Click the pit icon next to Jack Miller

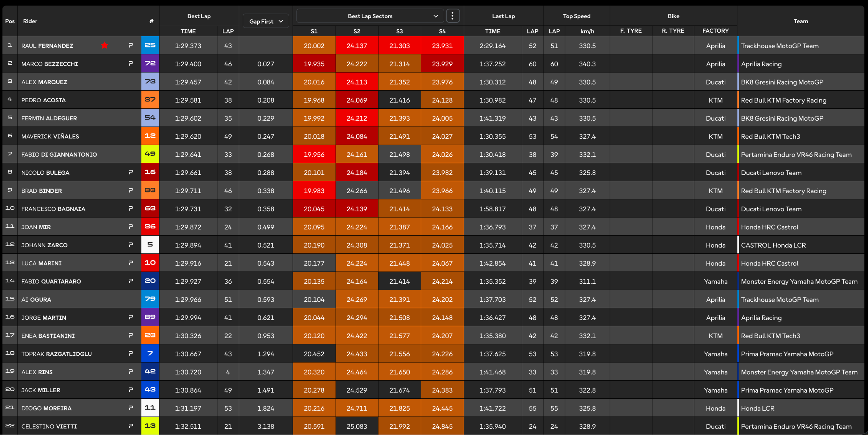click(131, 390)
